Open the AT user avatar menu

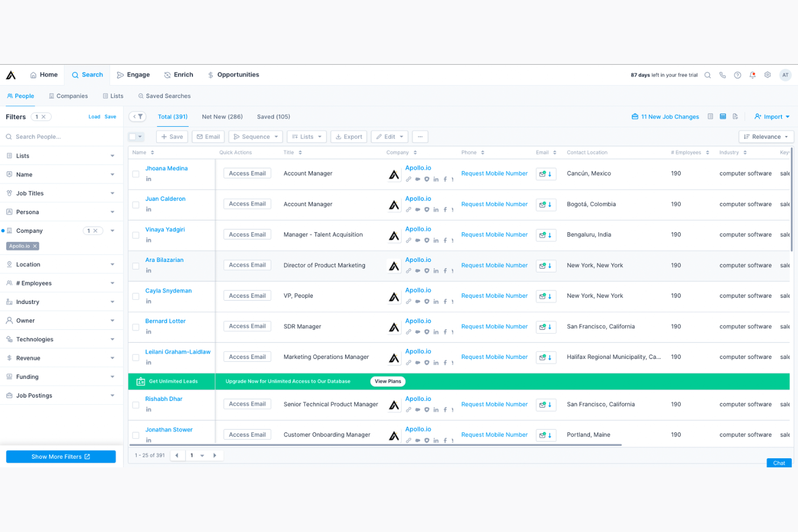click(786, 75)
